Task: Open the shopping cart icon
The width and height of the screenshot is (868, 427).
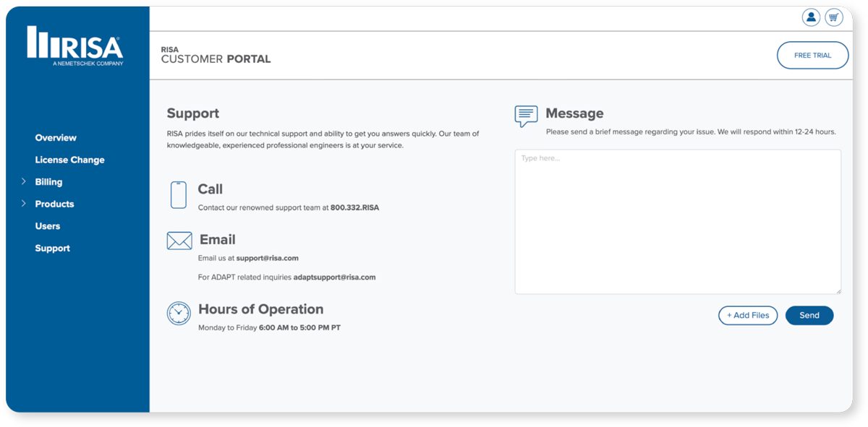Action: click(834, 17)
